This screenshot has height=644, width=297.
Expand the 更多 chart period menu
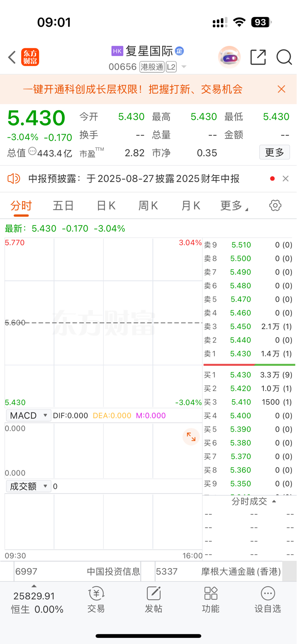234,205
